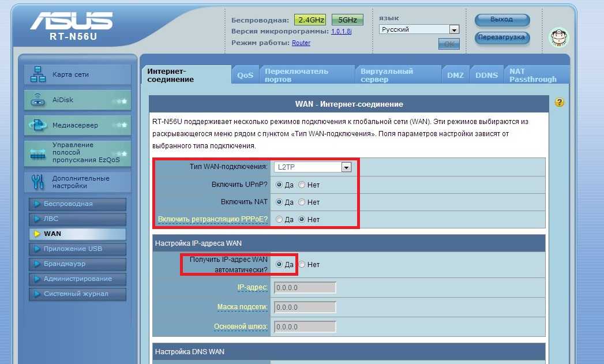
Task: Select Нет for Включить UPnP
Action: pos(301,185)
